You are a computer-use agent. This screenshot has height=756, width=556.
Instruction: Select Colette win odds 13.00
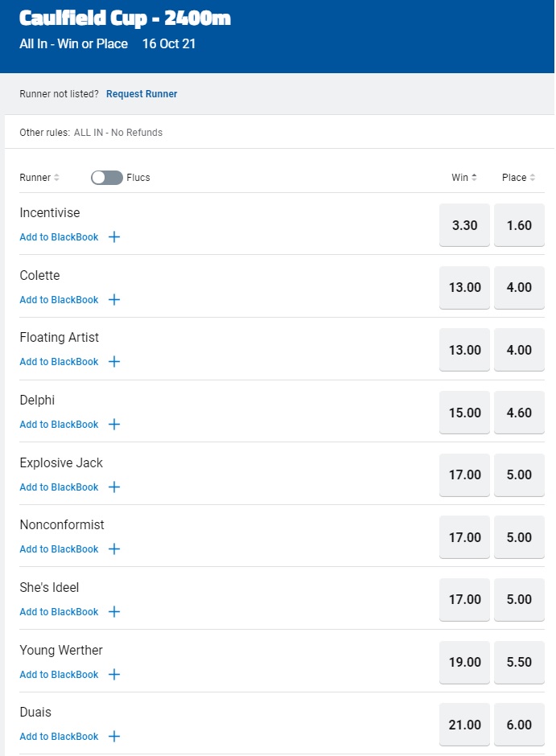click(x=464, y=288)
